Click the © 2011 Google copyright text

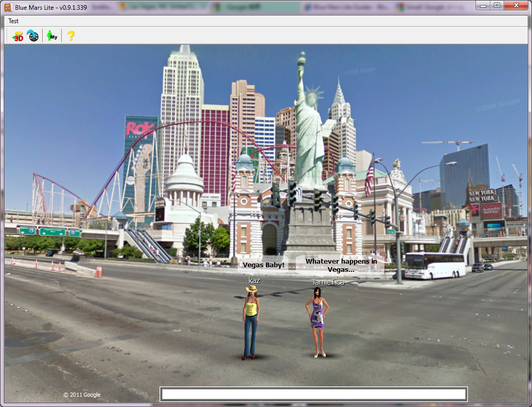pyautogui.click(x=82, y=395)
